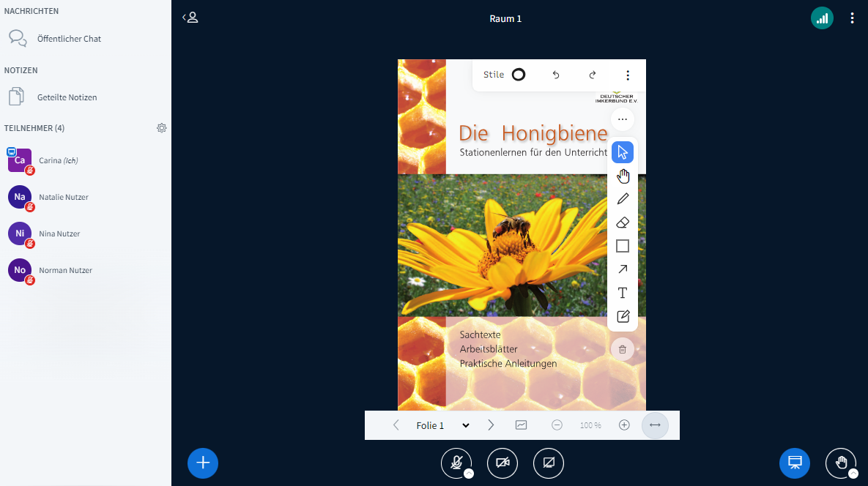Select the sticky note tool

(x=623, y=316)
